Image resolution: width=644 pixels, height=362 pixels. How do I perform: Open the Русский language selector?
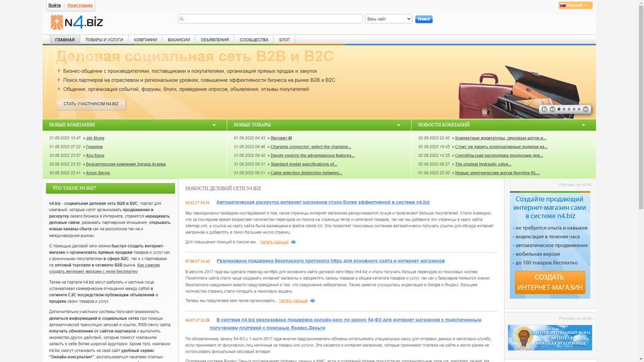tap(575, 5)
